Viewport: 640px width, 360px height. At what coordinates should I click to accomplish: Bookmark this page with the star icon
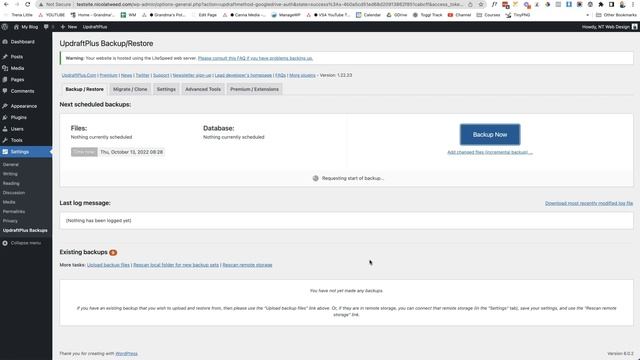[x=481, y=4]
